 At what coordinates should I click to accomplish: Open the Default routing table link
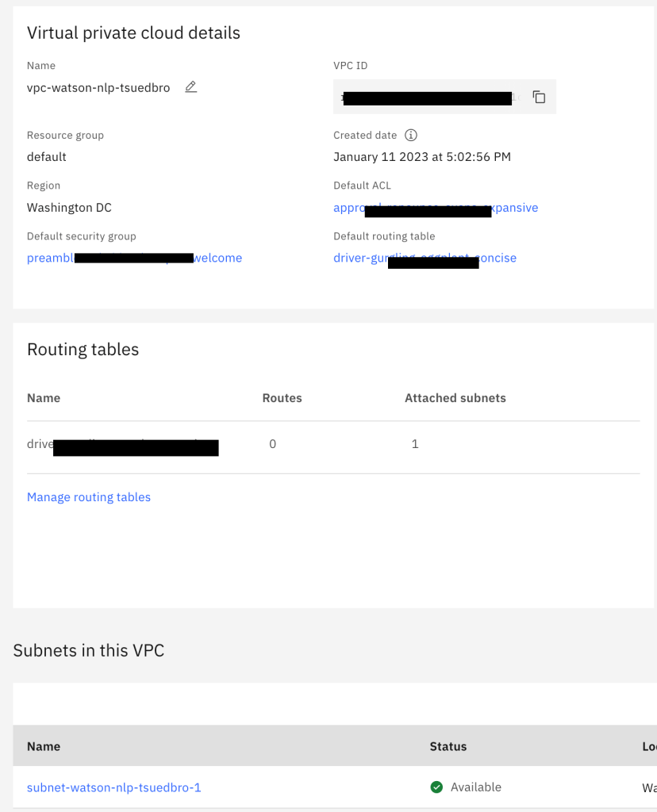425,258
